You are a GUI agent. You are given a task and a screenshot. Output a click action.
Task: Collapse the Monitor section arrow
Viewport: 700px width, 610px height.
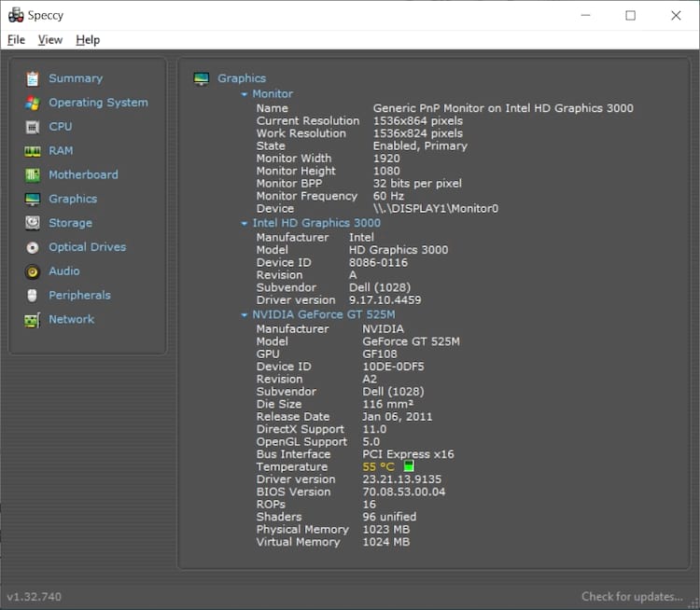pyautogui.click(x=245, y=94)
